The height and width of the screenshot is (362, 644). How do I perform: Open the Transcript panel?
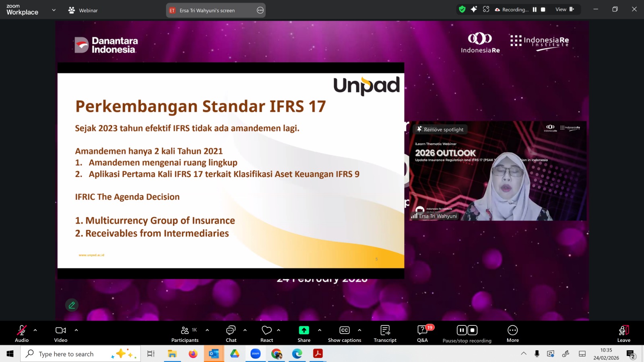click(x=385, y=333)
